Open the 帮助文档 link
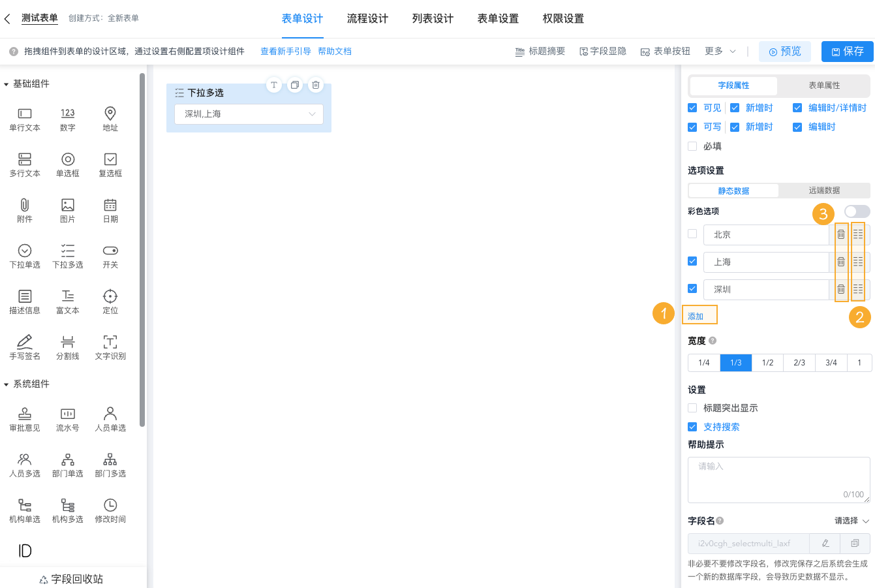Screen dimensions: 875x588 (x=335, y=51)
